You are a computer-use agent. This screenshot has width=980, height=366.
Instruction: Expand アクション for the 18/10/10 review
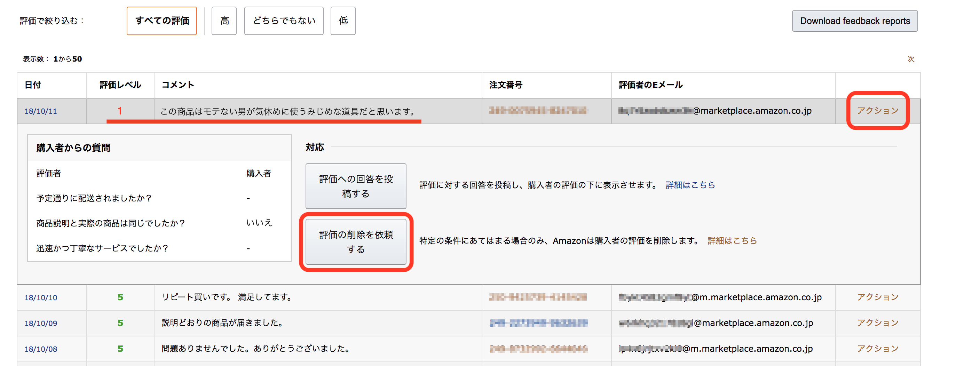point(877,297)
